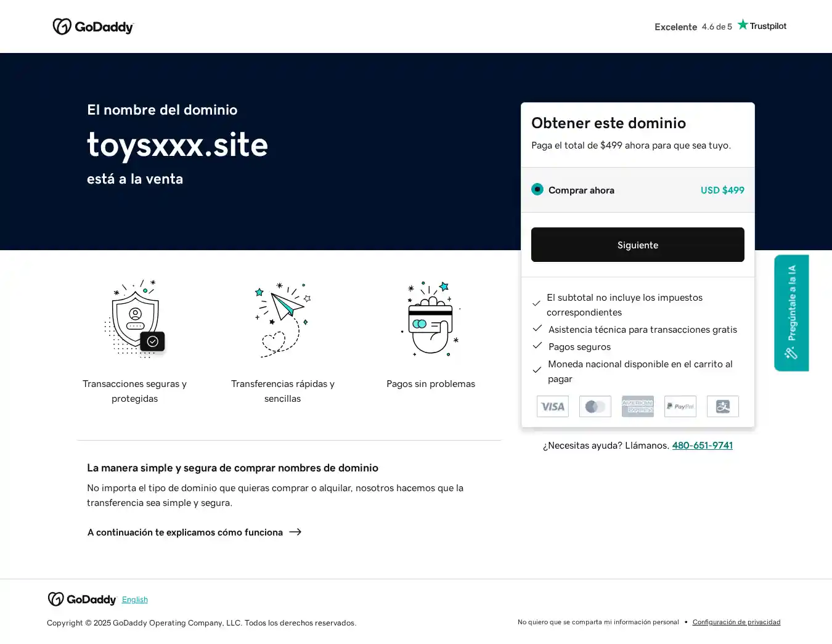This screenshot has width=832, height=644.
Task: Click the American Express payment icon
Action: (637, 407)
